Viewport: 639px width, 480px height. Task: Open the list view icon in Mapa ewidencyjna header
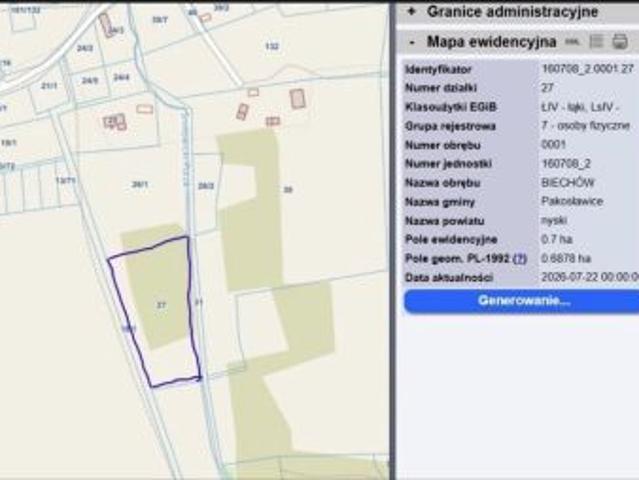pyautogui.click(x=597, y=41)
